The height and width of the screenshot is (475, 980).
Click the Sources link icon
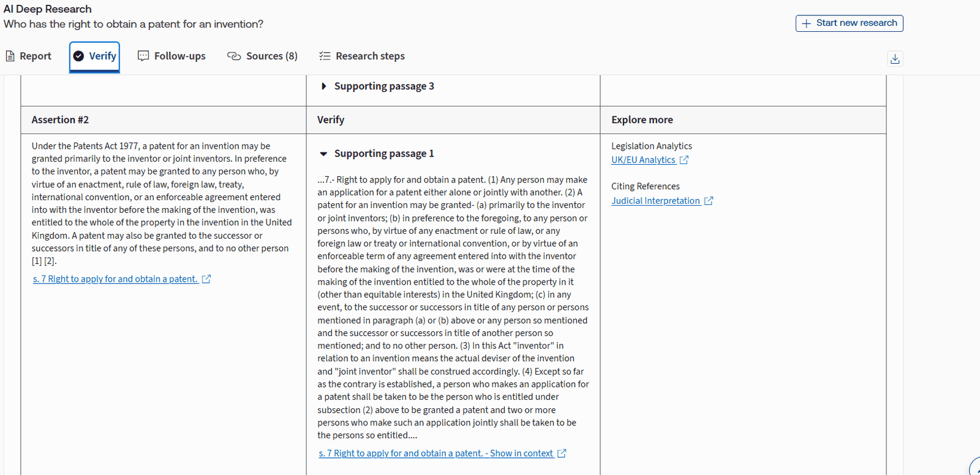pyautogui.click(x=234, y=56)
